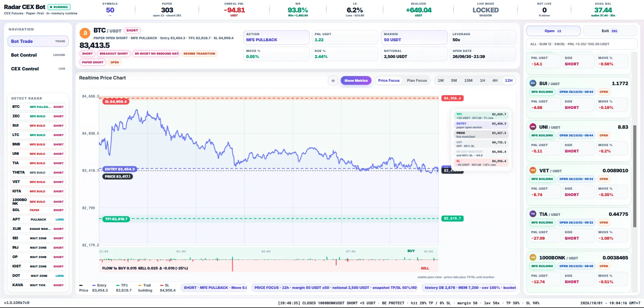Switch chart timeframe to 4H

coord(495,80)
